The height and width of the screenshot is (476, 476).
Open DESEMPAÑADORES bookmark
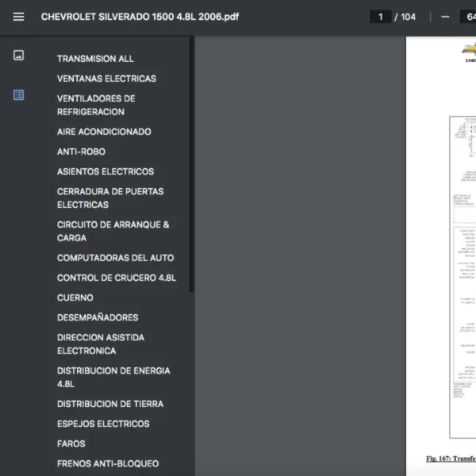98,317
